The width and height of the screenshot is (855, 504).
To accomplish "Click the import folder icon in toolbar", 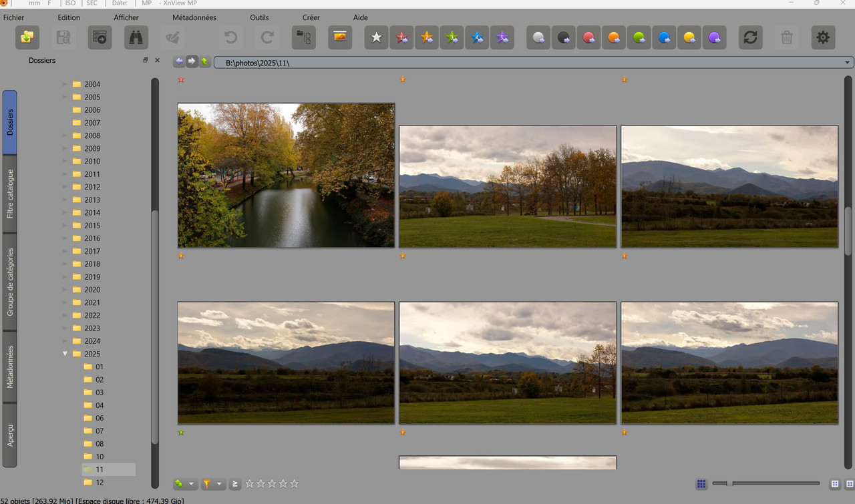I will pyautogui.click(x=27, y=37).
